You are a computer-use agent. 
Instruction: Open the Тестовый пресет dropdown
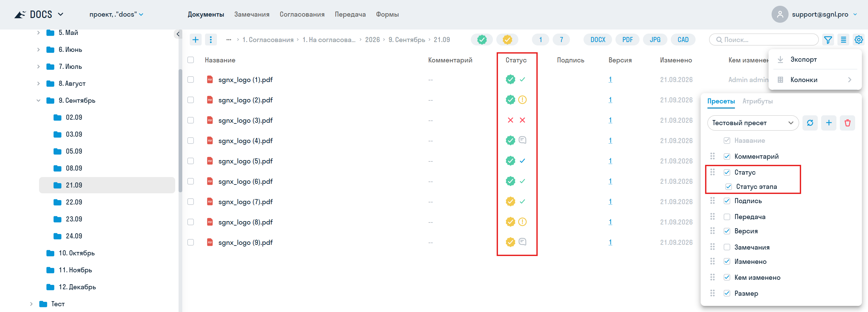coord(753,123)
